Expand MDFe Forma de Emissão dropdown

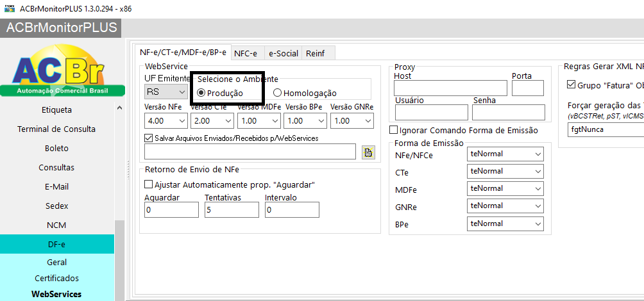[x=505, y=189]
